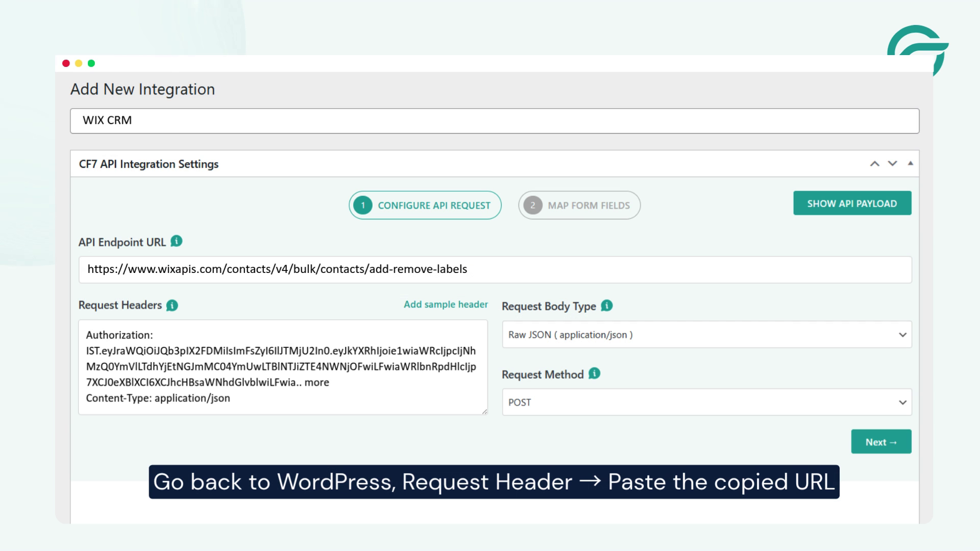Click into API Endpoint URL field
980x551 pixels.
pyautogui.click(x=495, y=269)
